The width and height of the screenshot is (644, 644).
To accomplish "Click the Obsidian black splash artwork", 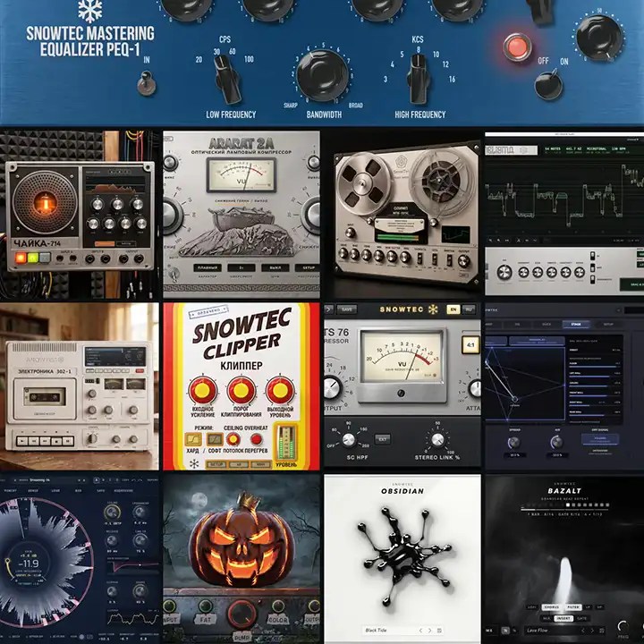I will point(402,556).
